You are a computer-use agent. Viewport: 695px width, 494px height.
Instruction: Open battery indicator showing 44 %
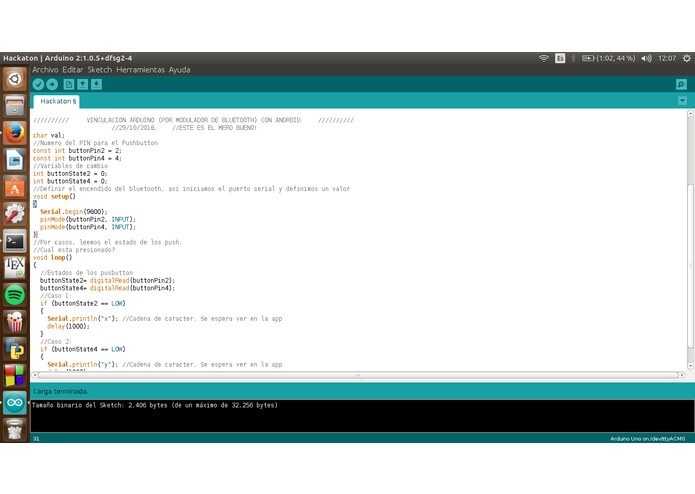coord(609,58)
